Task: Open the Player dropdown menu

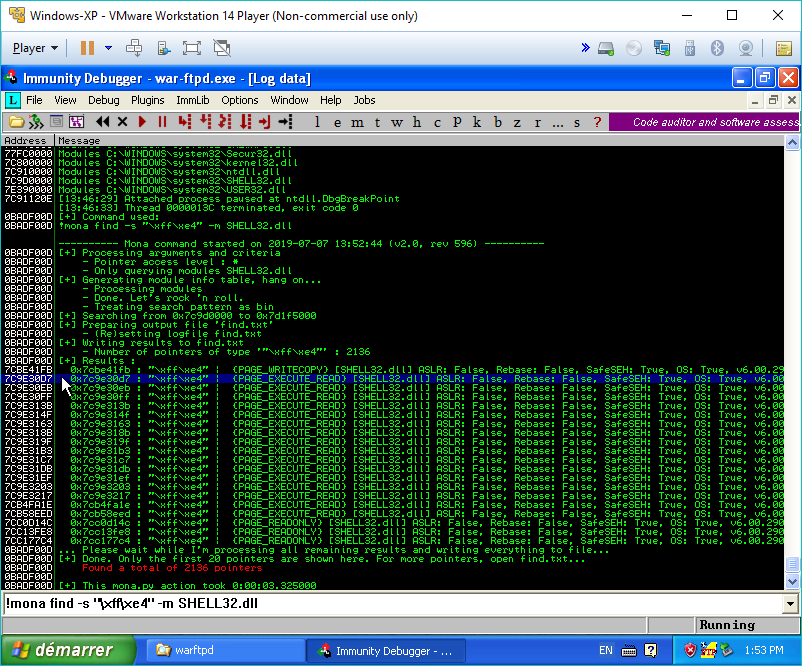Action: click(x=35, y=48)
